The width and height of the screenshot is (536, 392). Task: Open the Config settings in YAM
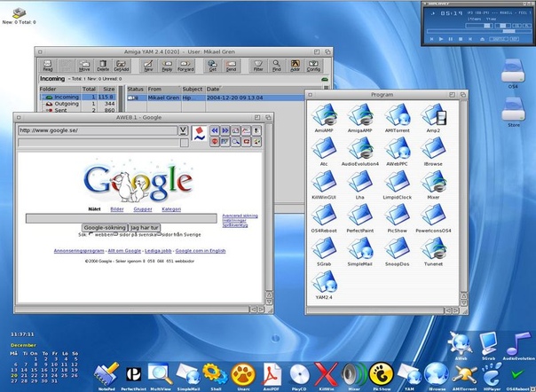(314, 66)
